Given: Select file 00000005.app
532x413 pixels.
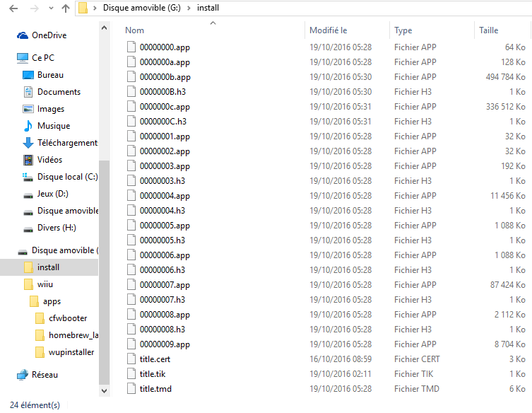Looking at the screenshot, I should click(165, 226).
